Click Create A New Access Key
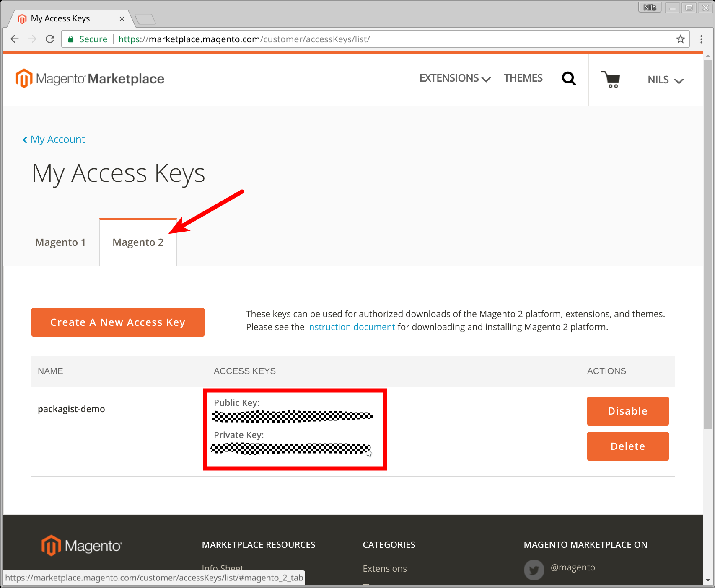The image size is (715, 588). (x=118, y=322)
